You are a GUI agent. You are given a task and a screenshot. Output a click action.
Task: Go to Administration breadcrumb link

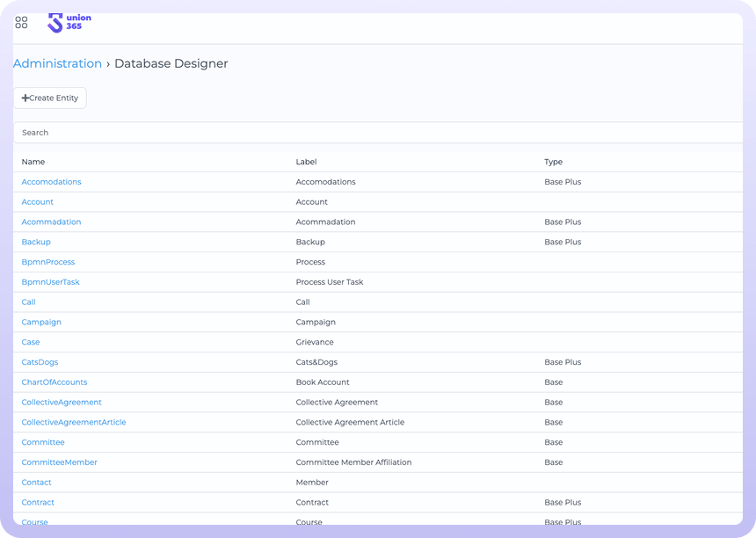coord(57,64)
